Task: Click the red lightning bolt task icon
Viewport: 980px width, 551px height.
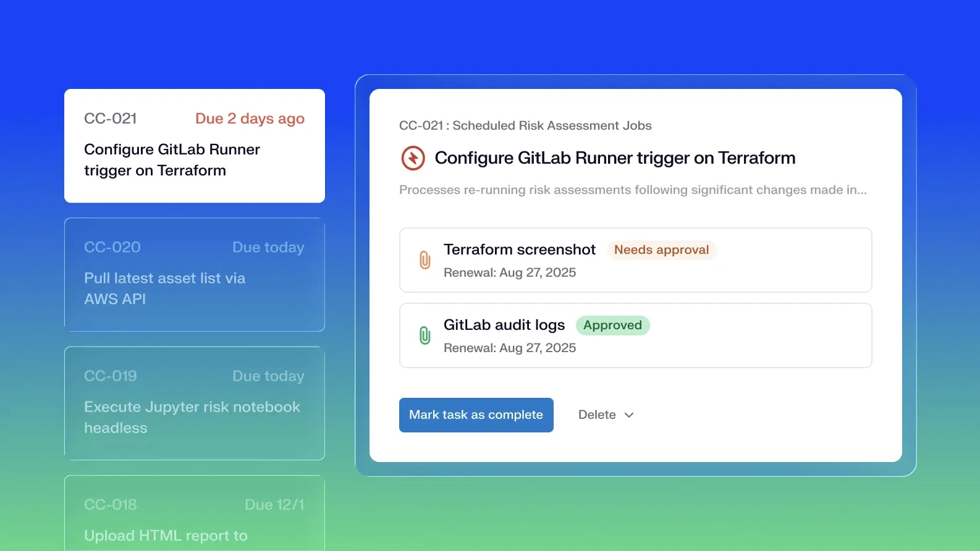Action: point(413,158)
